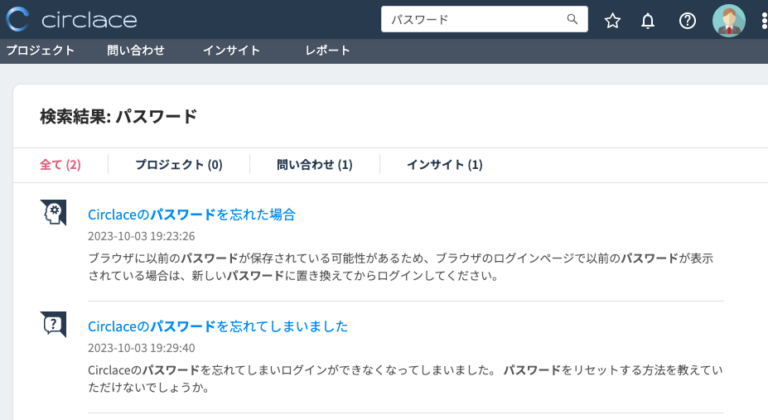This screenshot has width=768, height=420.
Task: Switch to the インサイト (1) results tab
Action: click(444, 164)
